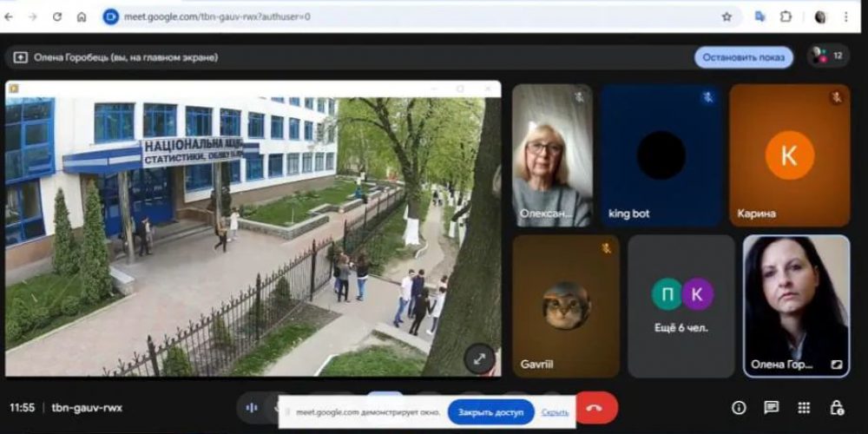Image resolution: width=868 pixels, height=434 pixels.
Task: Click the 'Закрыть доступ' button
Action: (490, 412)
